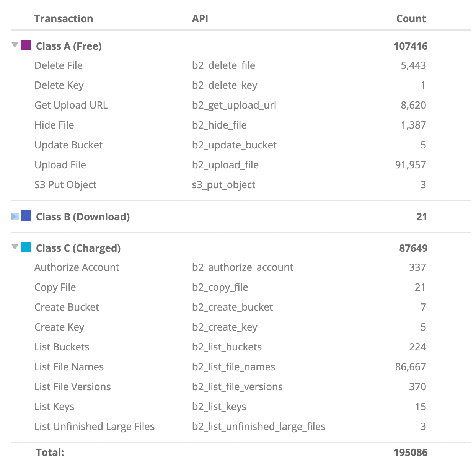Click the b2_get_upload_url API name

point(234,105)
